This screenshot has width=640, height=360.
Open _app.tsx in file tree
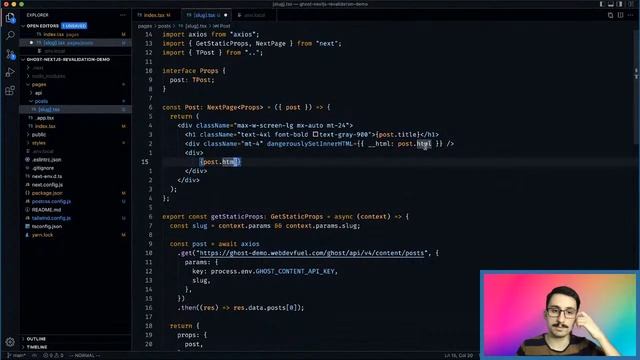click(76, 118)
